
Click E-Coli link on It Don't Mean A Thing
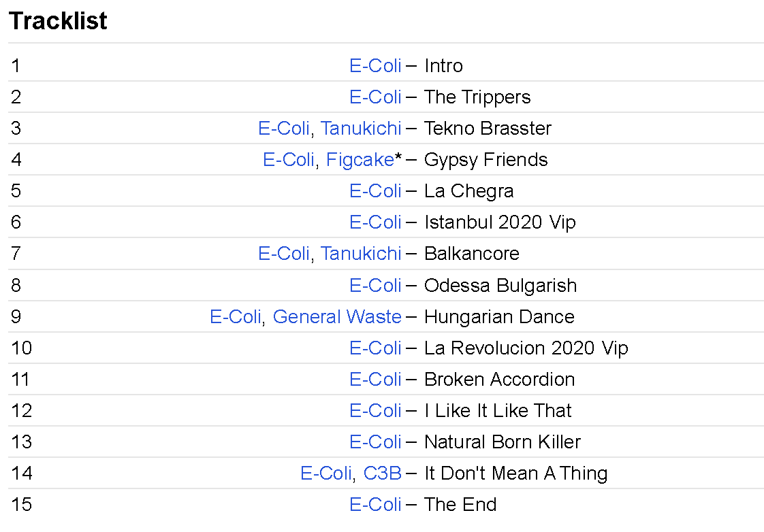tap(326, 473)
